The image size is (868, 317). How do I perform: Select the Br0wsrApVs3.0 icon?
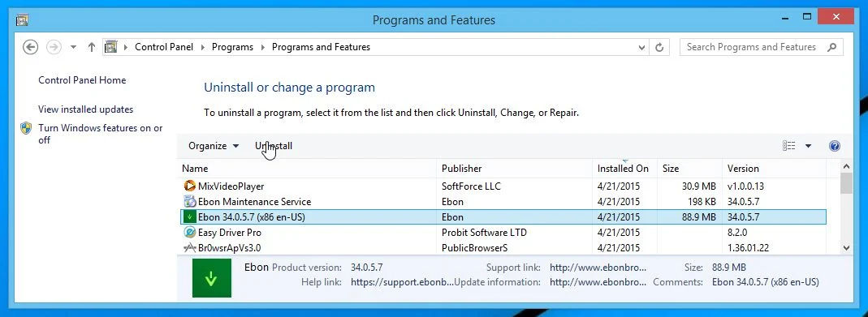(189, 248)
